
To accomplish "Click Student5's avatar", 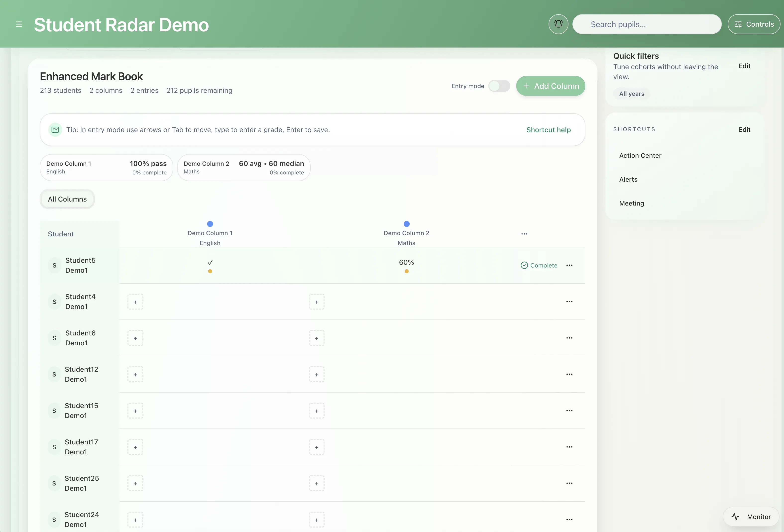I will pos(54,266).
